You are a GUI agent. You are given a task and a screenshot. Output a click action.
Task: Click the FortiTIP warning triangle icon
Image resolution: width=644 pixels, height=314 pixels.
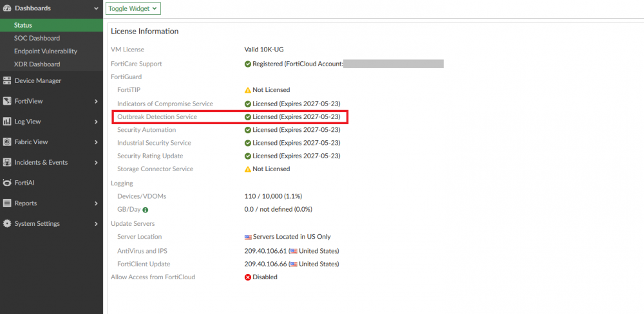click(x=248, y=90)
